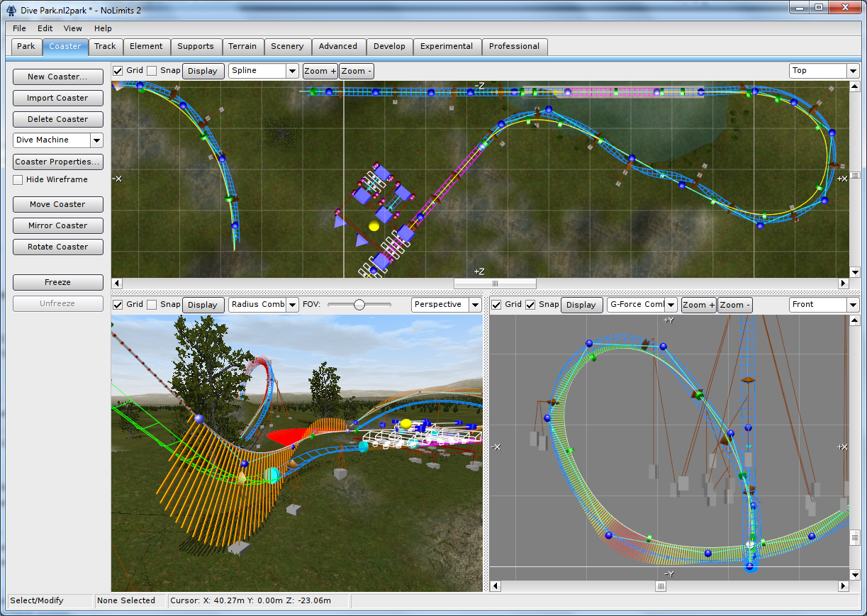Expand the Spline display mode dropdown
The image size is (867, 616).
[292, 71]
